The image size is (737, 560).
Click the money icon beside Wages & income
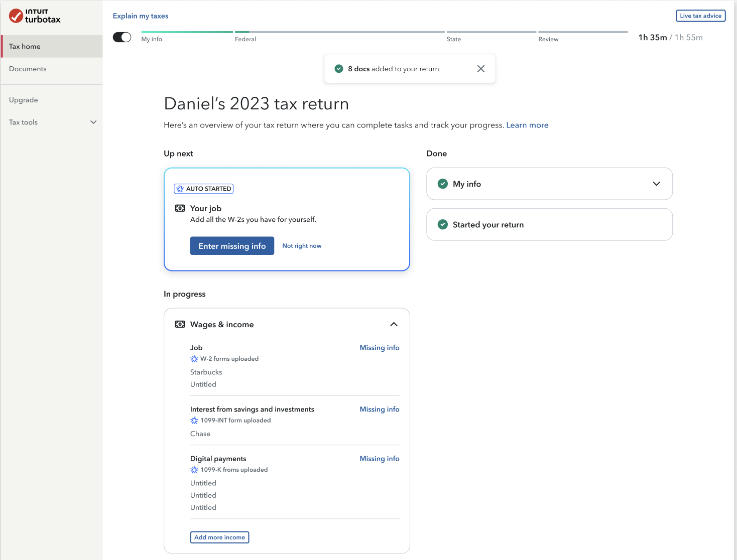[x=180, y=324]
